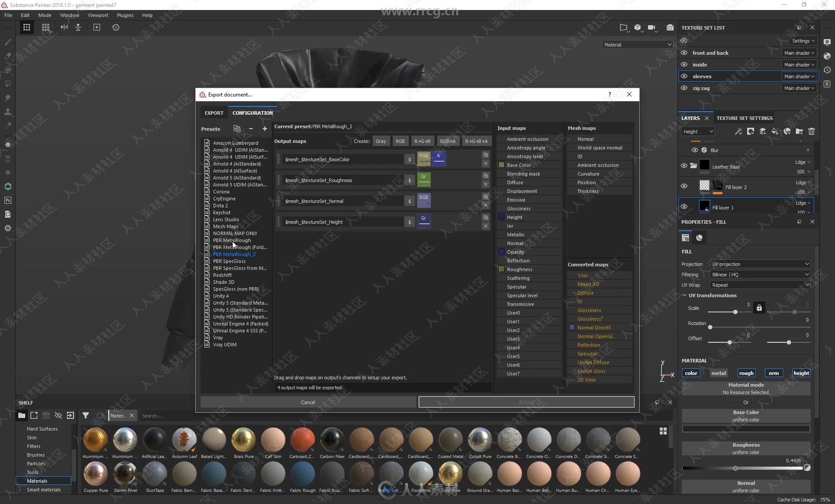Toggle visibility of inside texture set
835x504 pixels.
(x=684, y=64)
